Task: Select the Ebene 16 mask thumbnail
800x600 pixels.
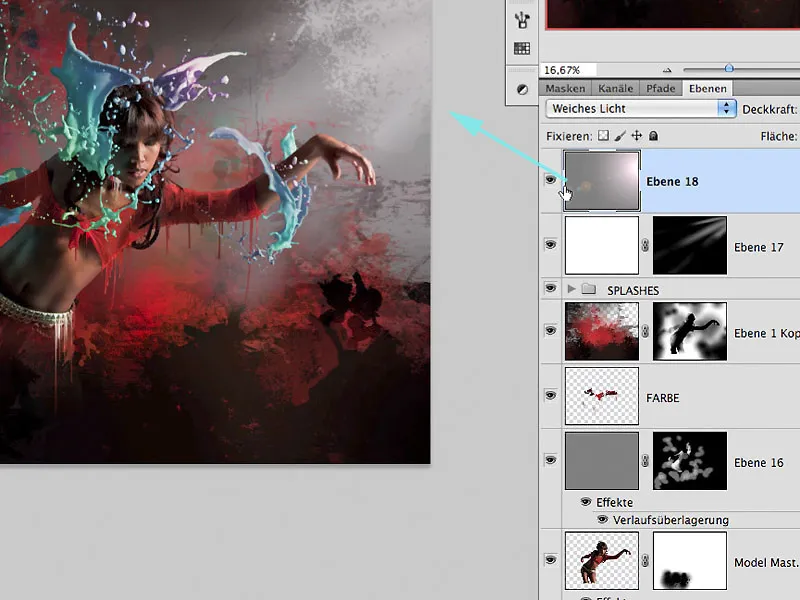Action: click(690, 461)
